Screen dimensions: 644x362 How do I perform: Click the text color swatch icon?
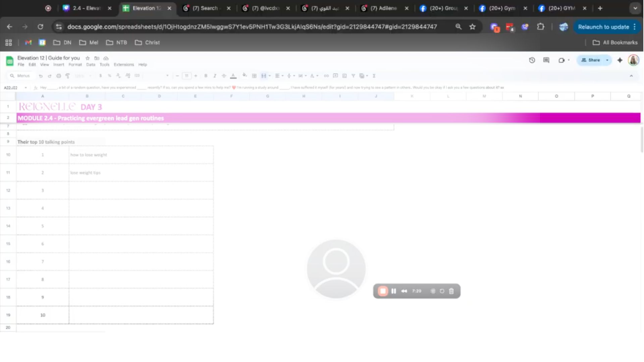click(233, 76)
